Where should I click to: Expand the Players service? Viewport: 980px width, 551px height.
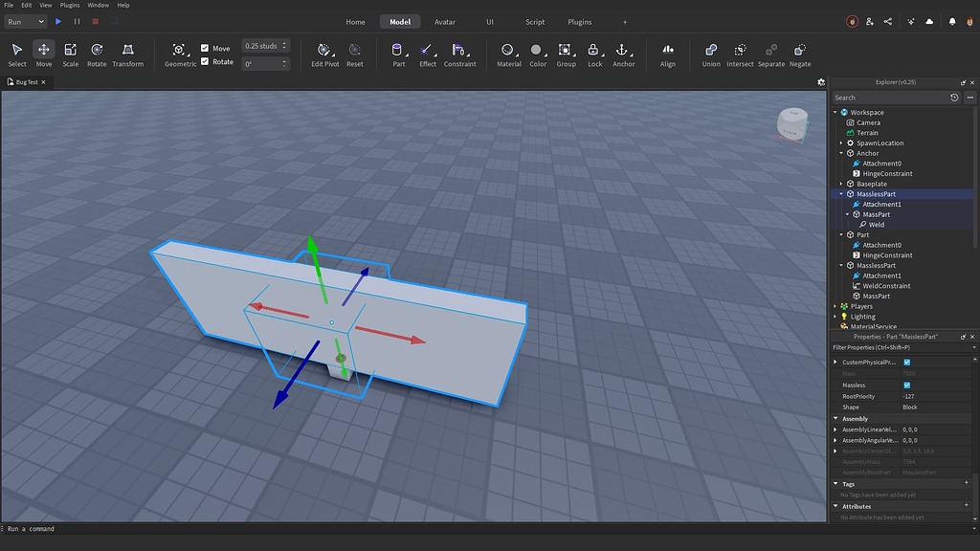pyautogui.click(x=835, y=306)
